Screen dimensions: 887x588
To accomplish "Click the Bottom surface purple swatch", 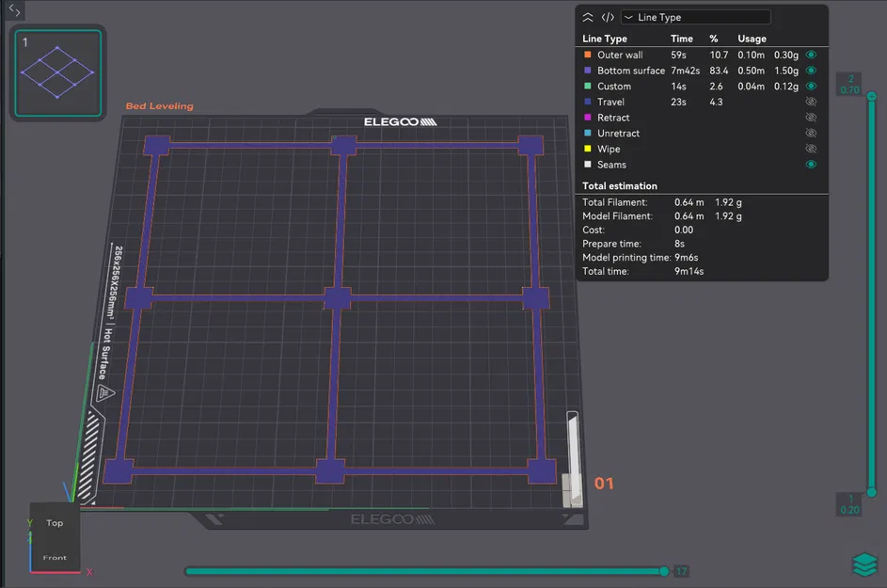I will (587, 71).
